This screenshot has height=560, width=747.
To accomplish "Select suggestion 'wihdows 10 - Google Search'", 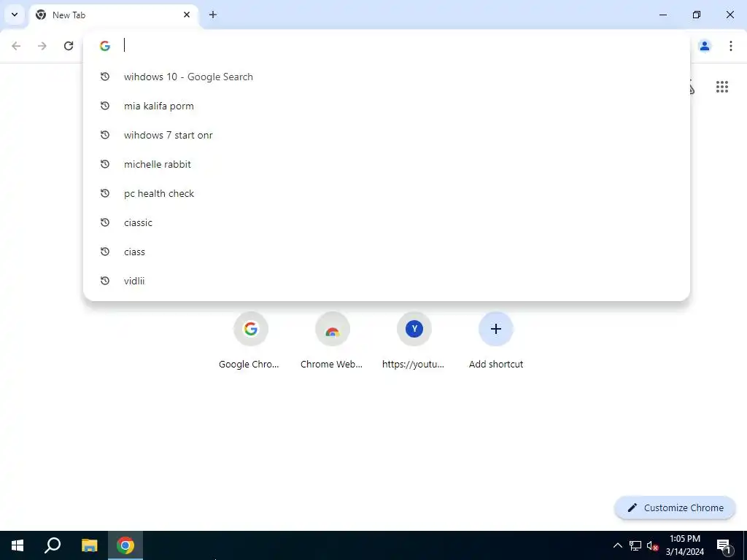I will [387, 77].
